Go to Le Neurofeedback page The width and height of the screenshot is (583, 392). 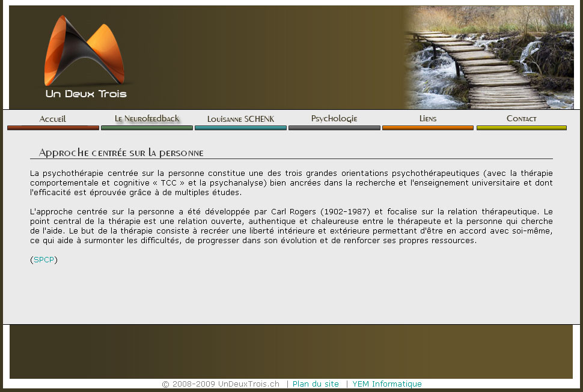(147, 121)
